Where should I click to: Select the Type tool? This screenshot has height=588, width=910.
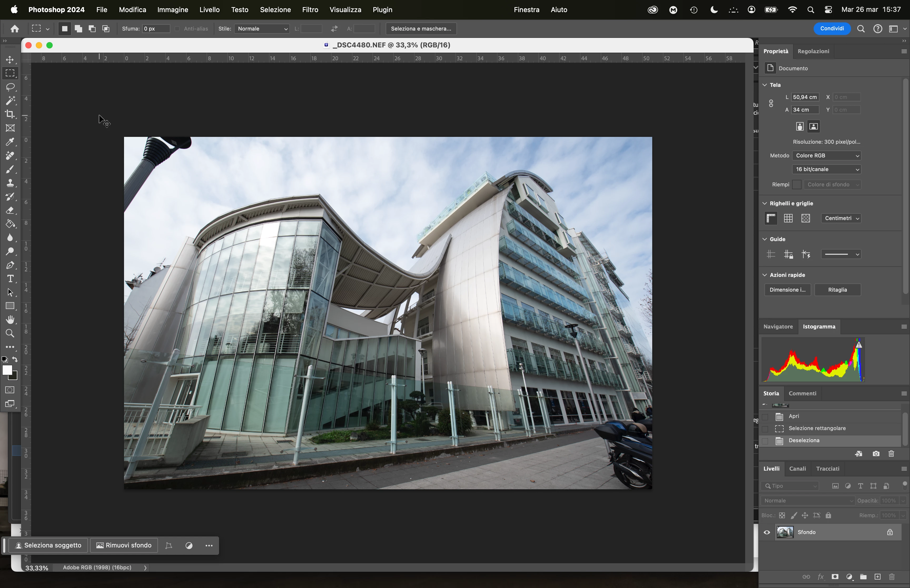[10, 279]
